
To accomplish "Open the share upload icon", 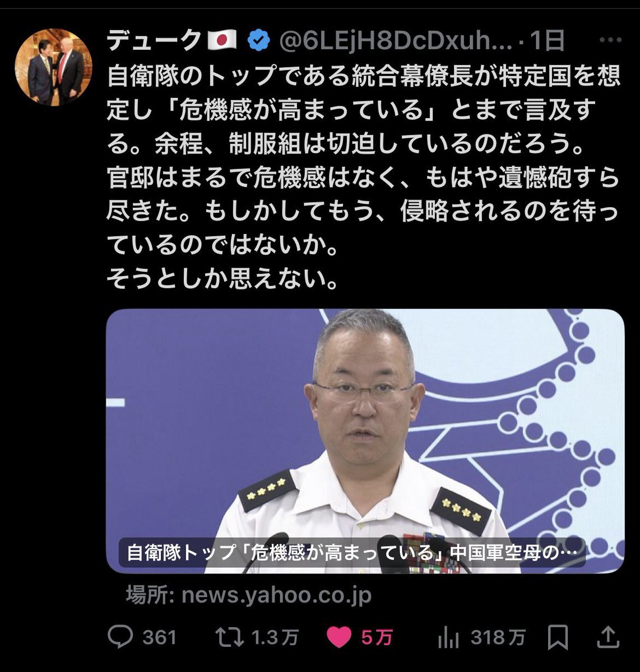I will pyautogui.click(x=609, y=637).
